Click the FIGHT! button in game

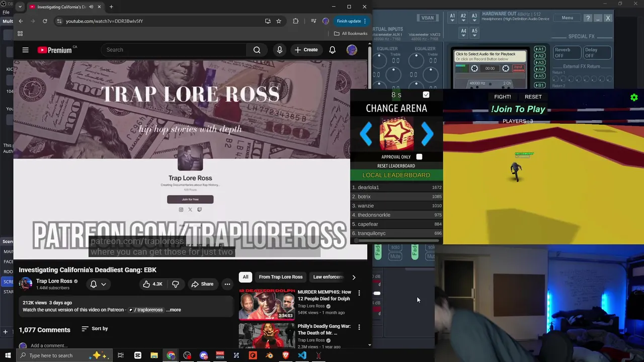(x=502, y=97)
